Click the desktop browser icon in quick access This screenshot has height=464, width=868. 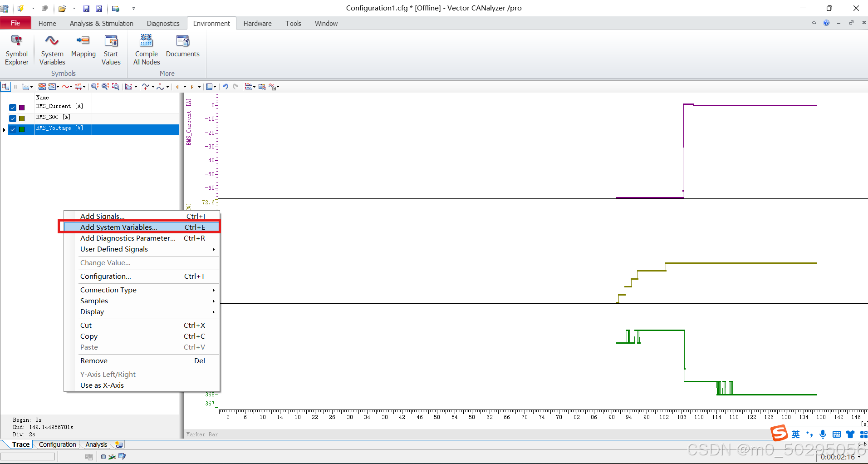pyautogui.click(x=115, y=8)
